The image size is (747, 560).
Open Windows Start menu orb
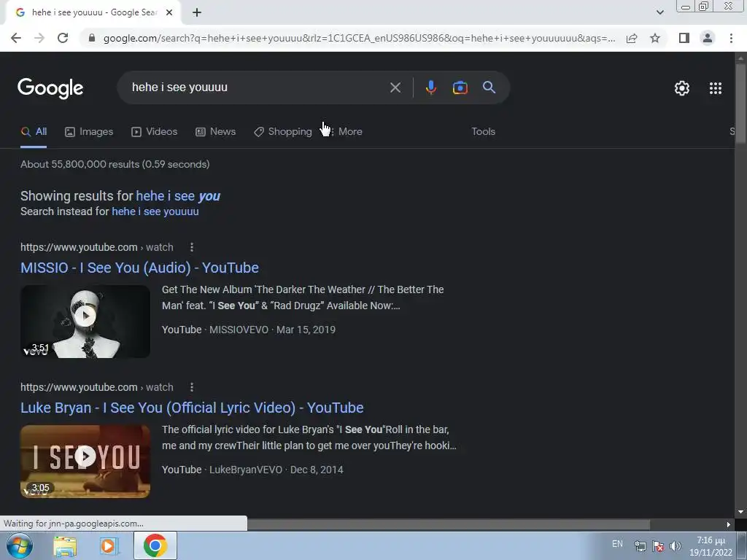click(x=19, y=545)
